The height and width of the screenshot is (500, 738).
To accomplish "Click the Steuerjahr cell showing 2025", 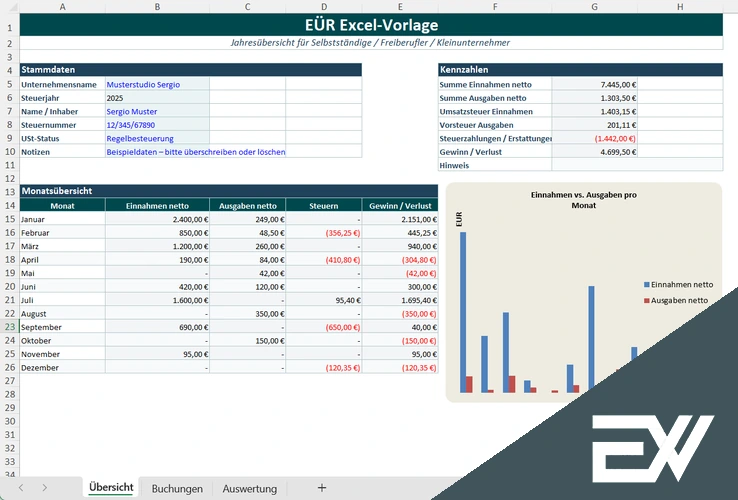I will point(157,99).
